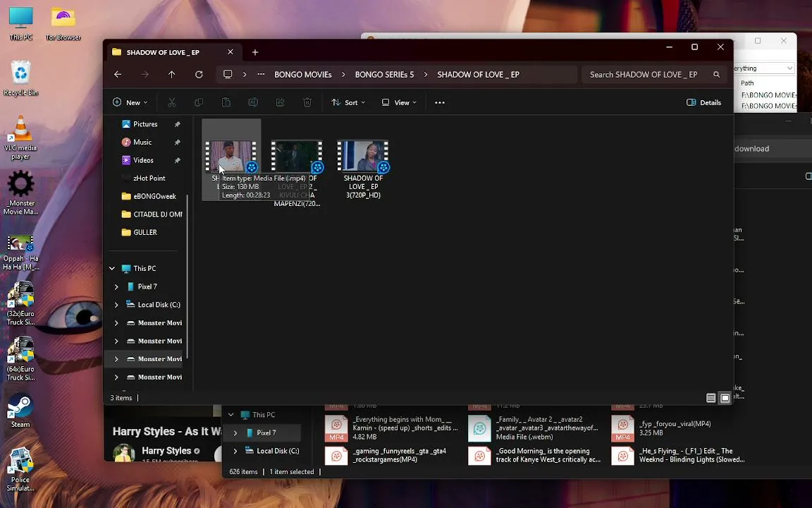Image resolution: width=812 pixels, height=508 pixels.
Task: Click the Share toolbar icon
Action: (x=280, y=102)
